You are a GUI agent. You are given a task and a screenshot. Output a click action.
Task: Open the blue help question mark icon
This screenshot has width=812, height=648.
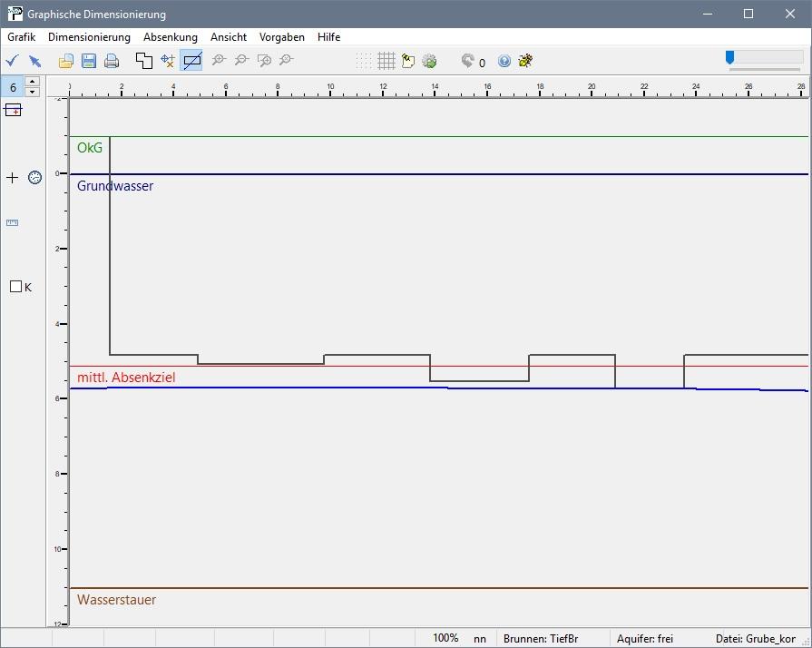coord(504,61)
